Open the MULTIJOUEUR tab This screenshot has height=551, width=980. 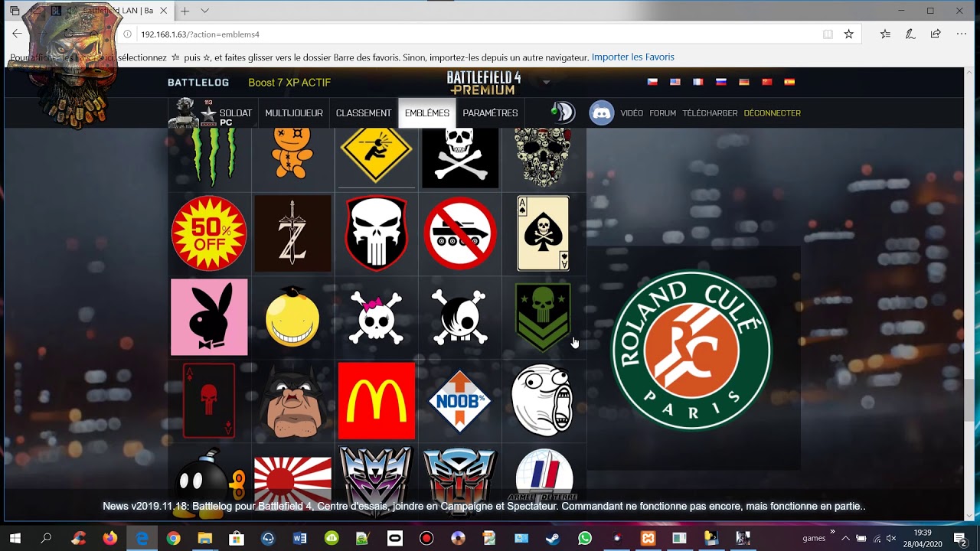294,113
